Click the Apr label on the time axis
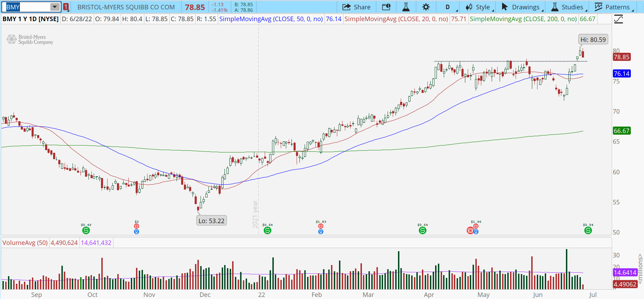 429,294
